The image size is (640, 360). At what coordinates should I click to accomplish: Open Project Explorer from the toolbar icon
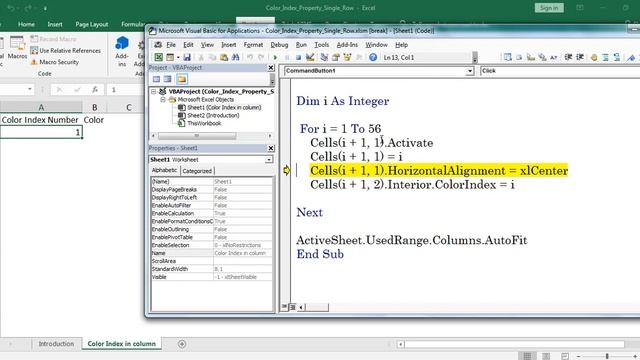point(324,58)
